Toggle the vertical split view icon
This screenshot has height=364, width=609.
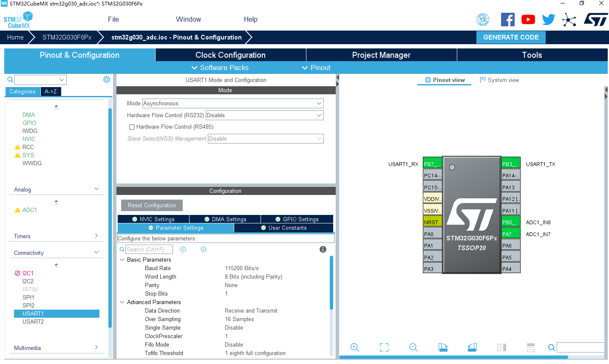coord(501,347)
